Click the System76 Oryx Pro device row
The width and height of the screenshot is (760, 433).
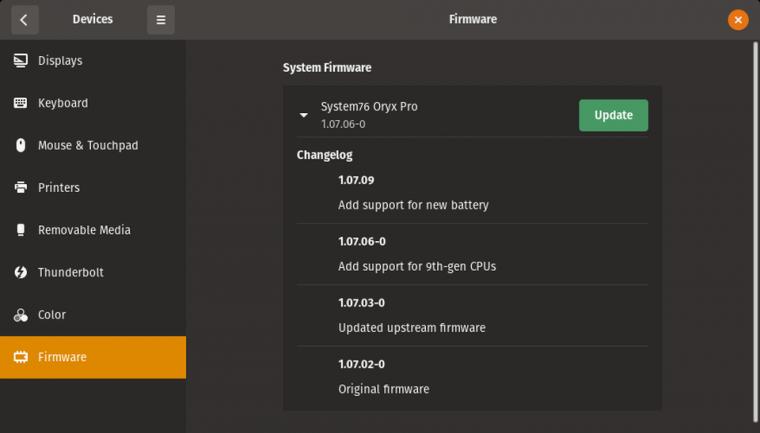pos(472,115)
